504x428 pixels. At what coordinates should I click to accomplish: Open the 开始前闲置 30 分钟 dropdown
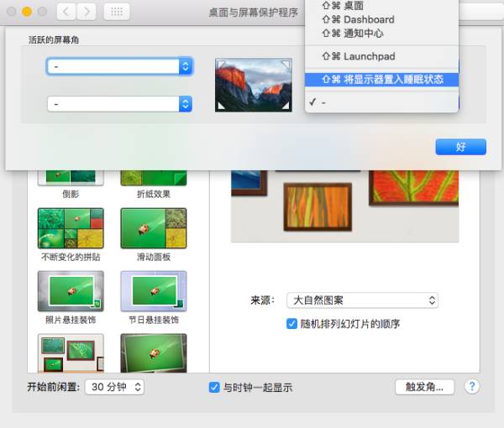[115, 387]
